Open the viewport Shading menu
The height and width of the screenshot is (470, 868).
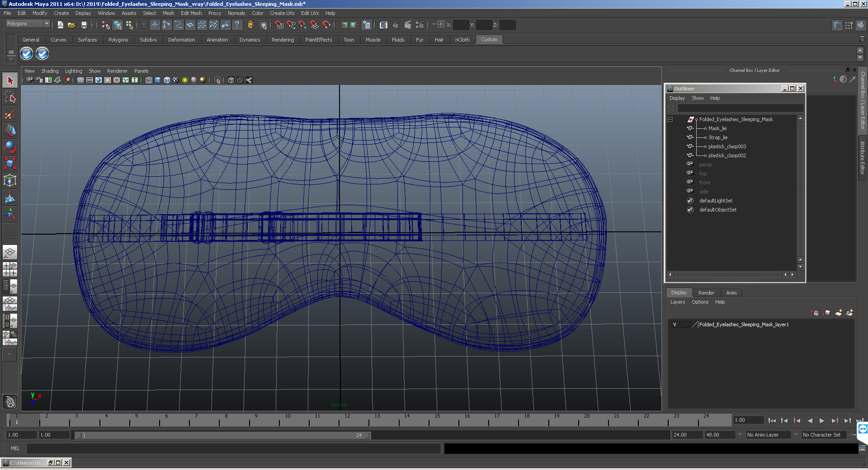point(50,71)
